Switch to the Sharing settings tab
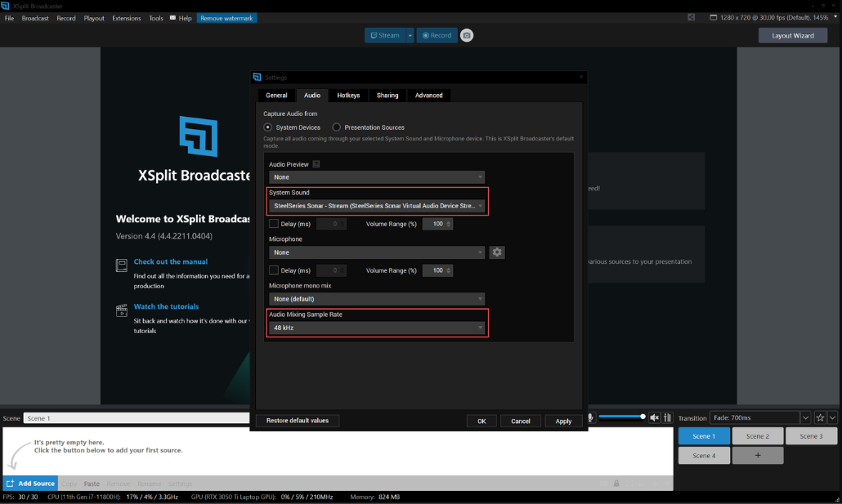 (387, 96)
